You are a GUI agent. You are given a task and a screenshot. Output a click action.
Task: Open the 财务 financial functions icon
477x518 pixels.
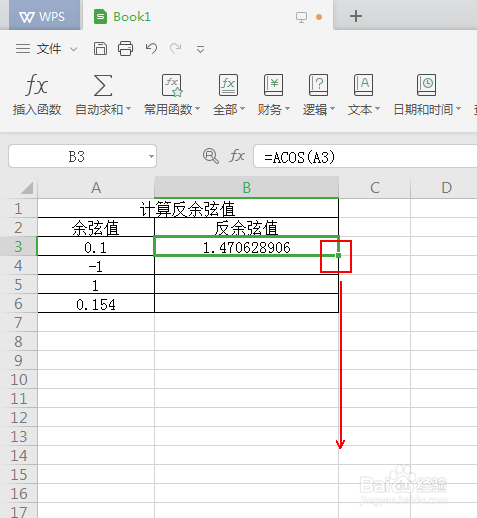[273, 85]
